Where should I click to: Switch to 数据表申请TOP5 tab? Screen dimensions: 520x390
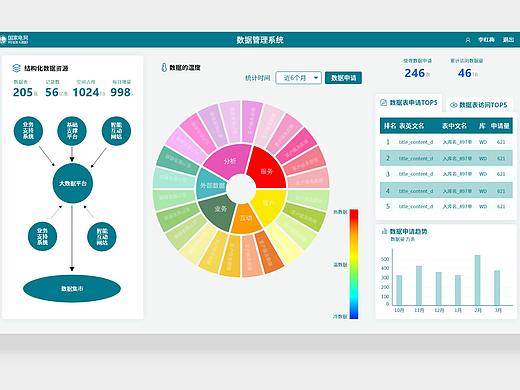point(409,103)
